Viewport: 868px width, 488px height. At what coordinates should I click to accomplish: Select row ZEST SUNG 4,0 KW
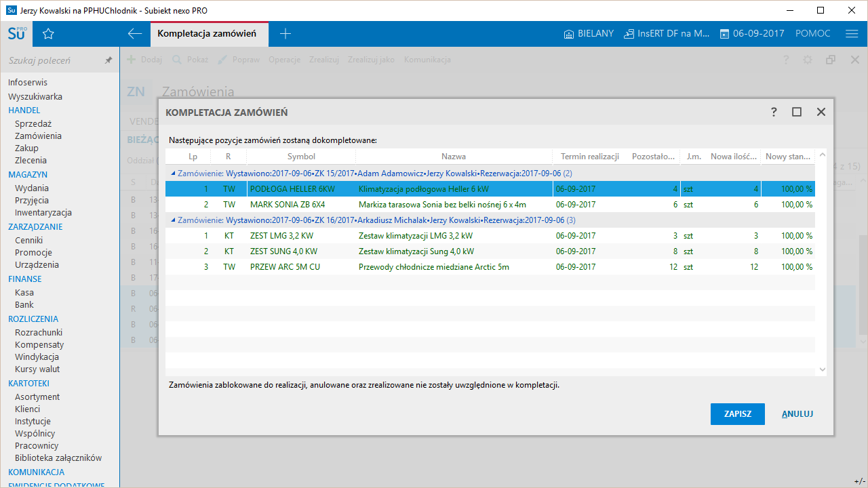click(x=490, y=251)
